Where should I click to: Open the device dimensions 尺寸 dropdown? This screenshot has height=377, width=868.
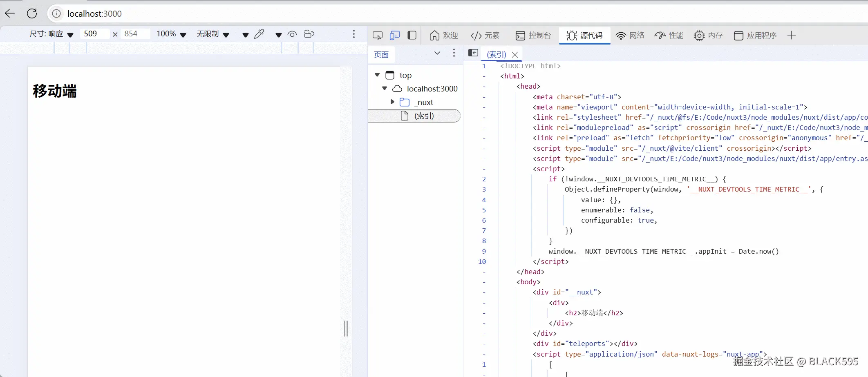tap(51, 34)
